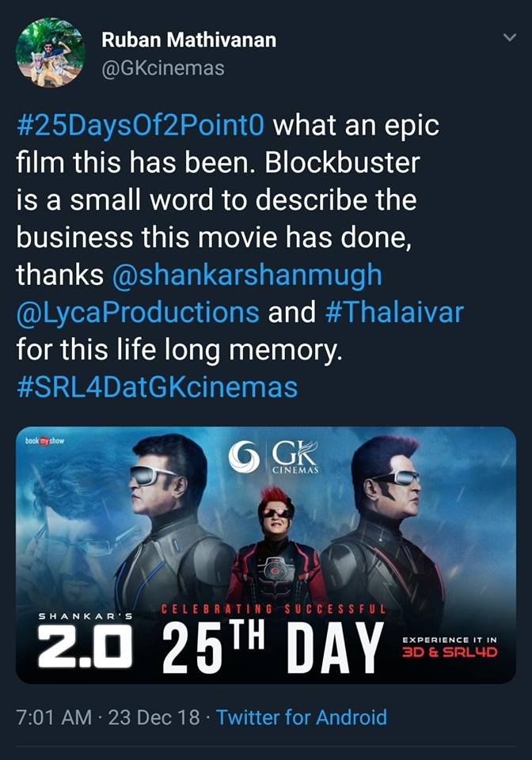Open the #SRL4DatGKcinemas hashtag
The image size is (532, 760).
[x=157, y=387]
